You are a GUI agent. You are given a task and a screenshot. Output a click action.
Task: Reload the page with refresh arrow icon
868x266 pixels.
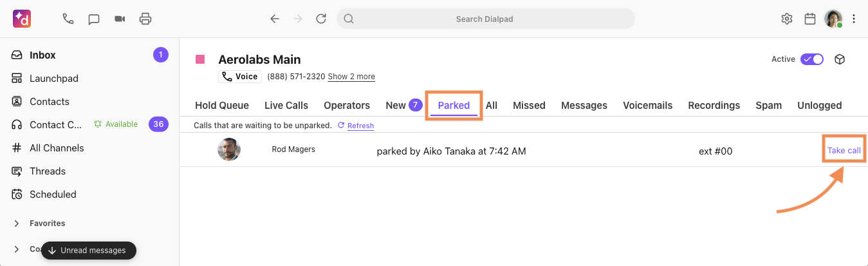point(321,19)
